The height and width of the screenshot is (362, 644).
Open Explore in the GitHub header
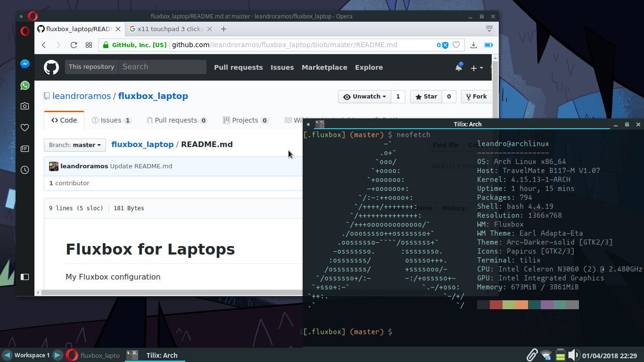369,67
